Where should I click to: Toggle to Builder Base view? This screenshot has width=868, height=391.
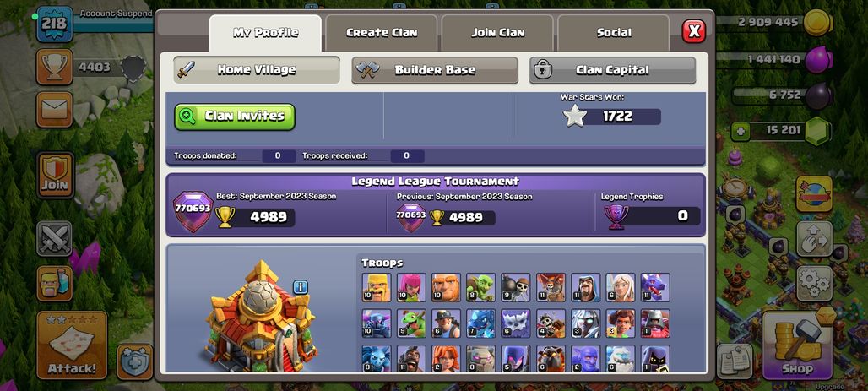435,70
